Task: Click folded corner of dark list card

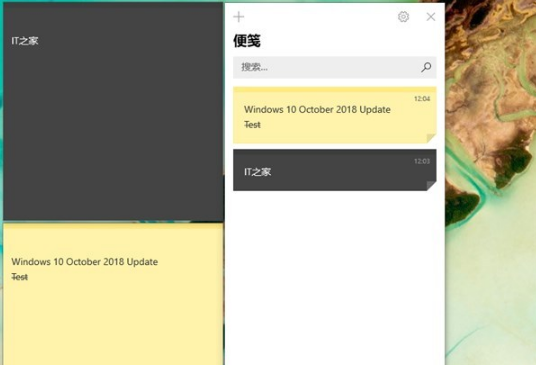Action: (x=431, y=186)
